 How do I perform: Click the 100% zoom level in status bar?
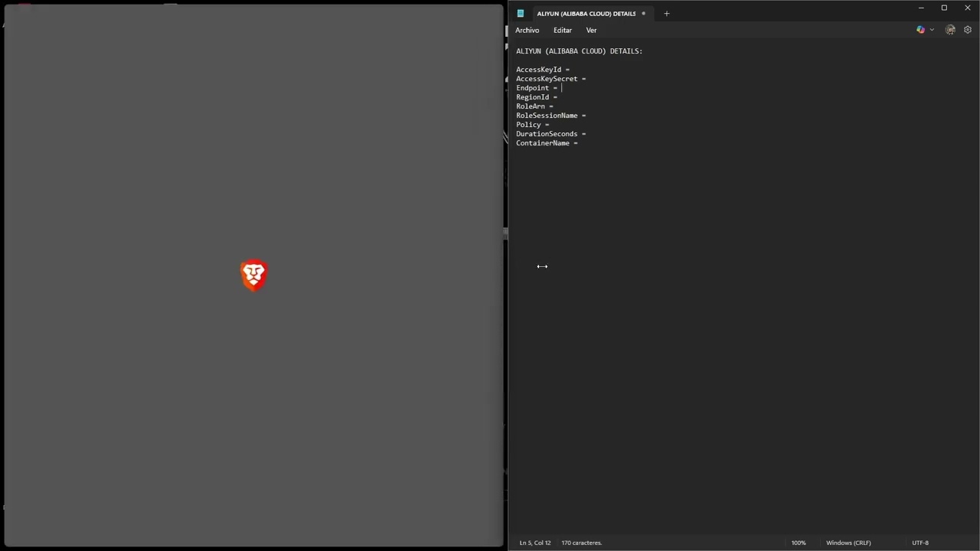tap(799, 543)
